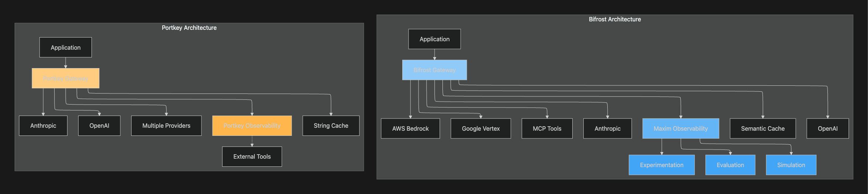Click the Portkey Gateway node

point(66,78)
